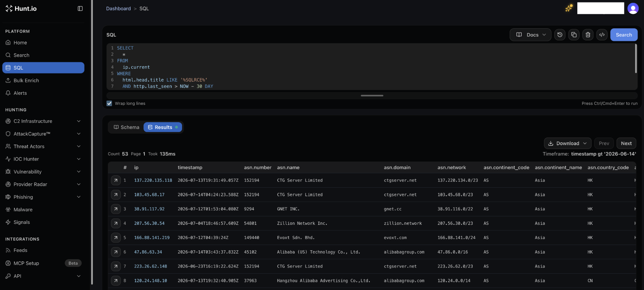Open the code embed icon button
This screenshot has width=644, height=290.
(x=602, y=35)
